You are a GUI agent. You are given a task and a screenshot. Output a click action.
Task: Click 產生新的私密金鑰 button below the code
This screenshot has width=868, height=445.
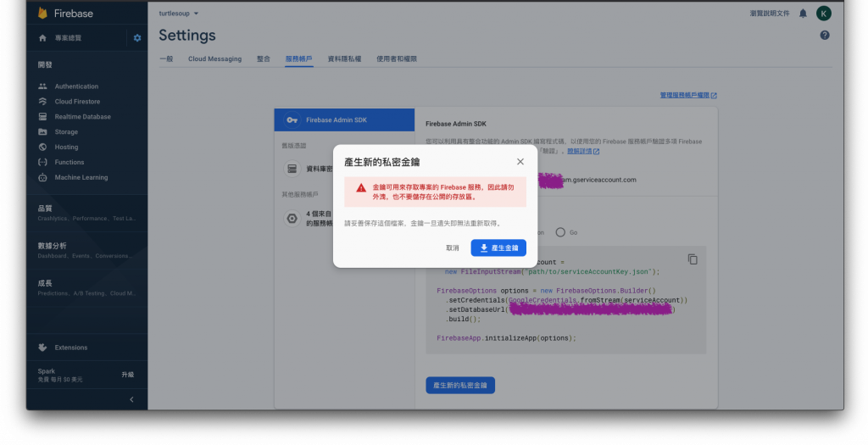tap(460, 385)
